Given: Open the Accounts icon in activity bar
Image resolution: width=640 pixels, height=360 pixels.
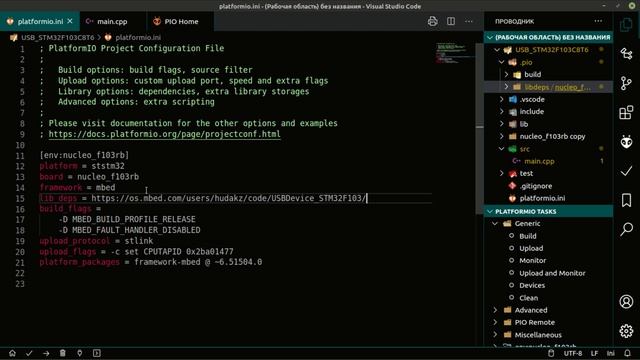Looking at the screenshot, I should point(626,302).
